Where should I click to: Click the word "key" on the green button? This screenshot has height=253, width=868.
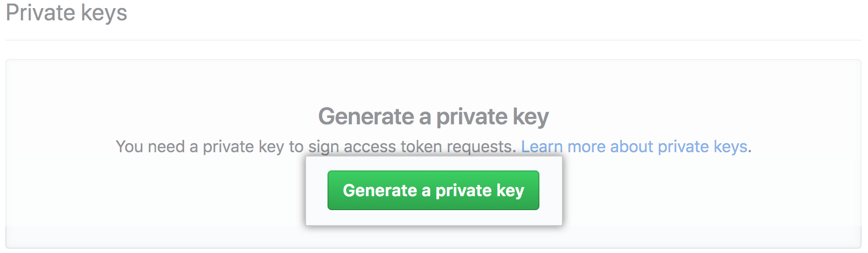[x=510, y=190]
